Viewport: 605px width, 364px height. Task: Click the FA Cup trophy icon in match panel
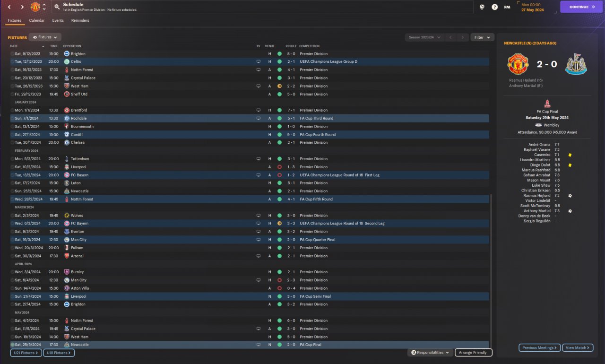click(x=547, y=104)
